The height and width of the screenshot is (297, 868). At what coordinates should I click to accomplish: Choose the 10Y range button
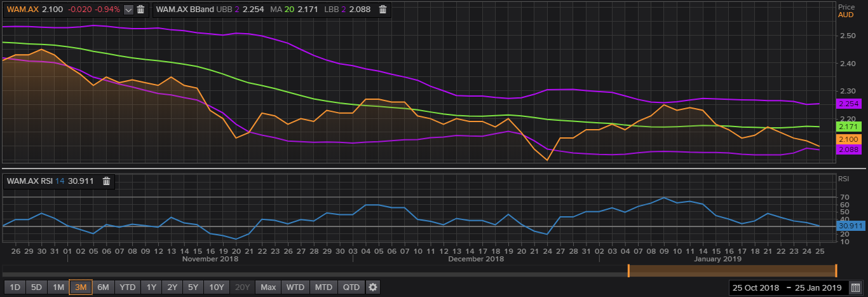[217, 287]
